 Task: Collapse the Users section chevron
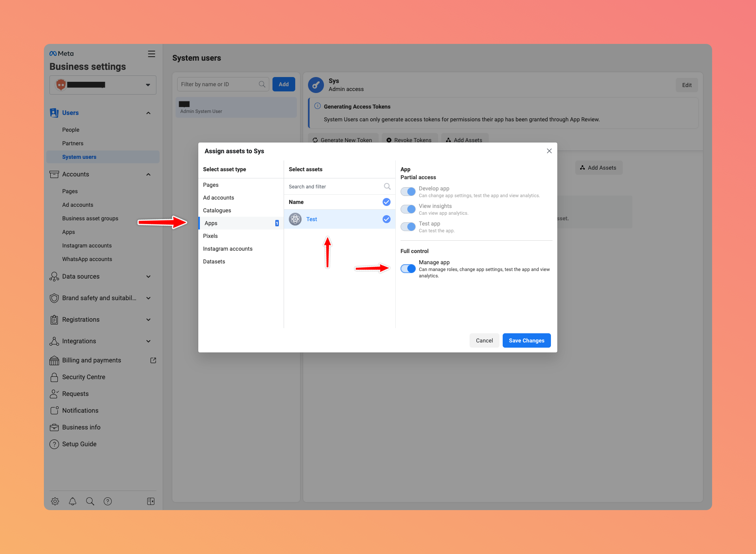[x=148, y=113]
